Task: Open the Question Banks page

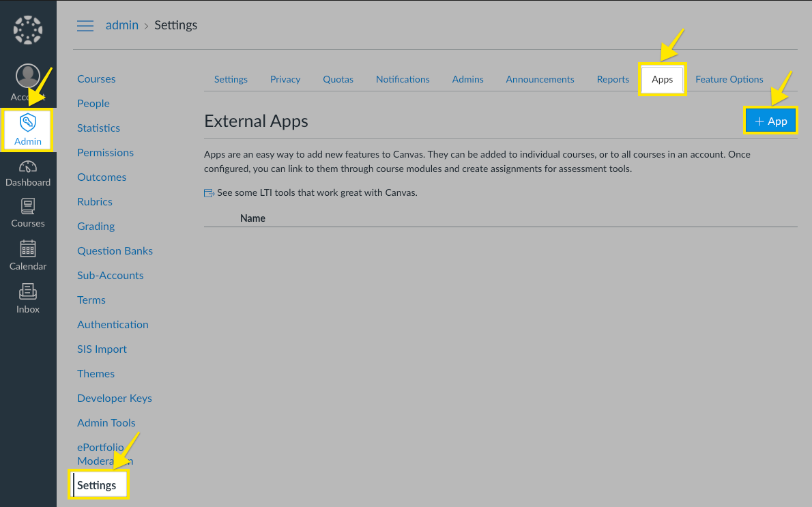Action: point(115,250)
